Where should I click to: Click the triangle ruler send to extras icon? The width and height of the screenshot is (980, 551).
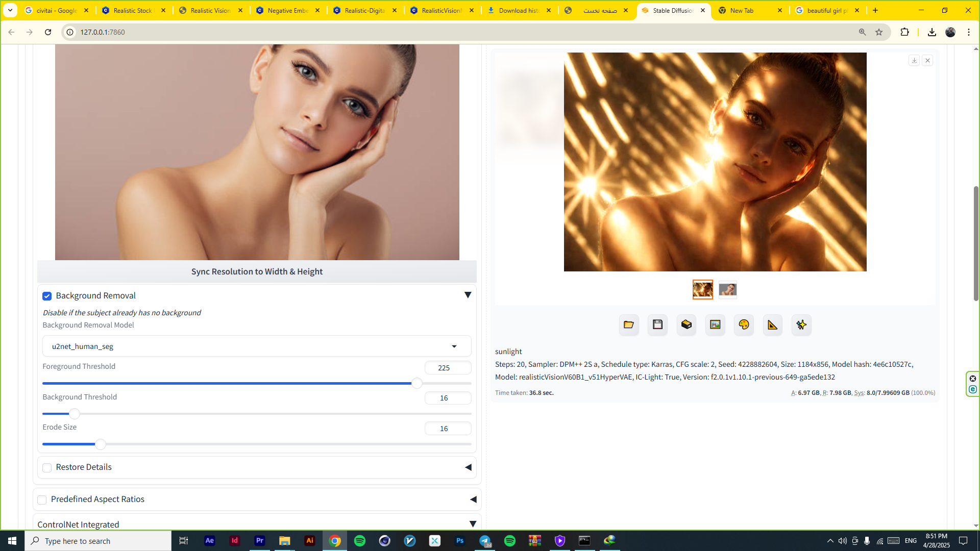click(772, 325)
